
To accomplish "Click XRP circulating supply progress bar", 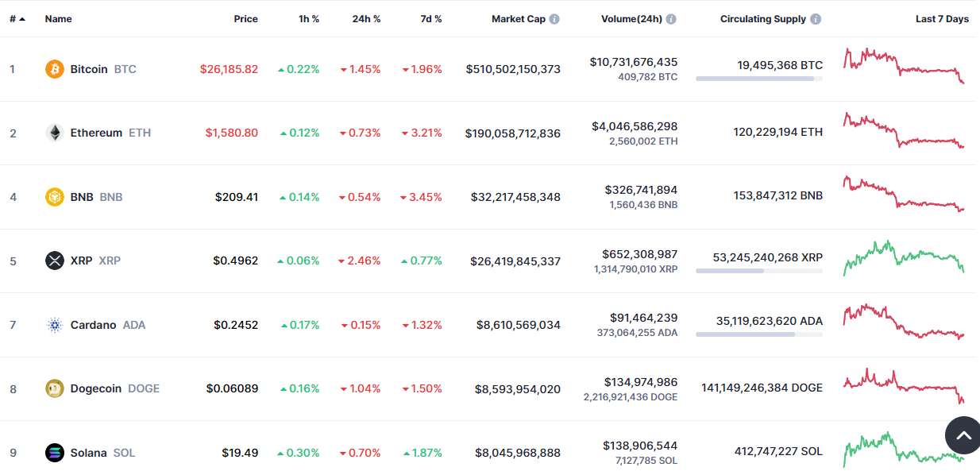I will [x=759, y=271].
